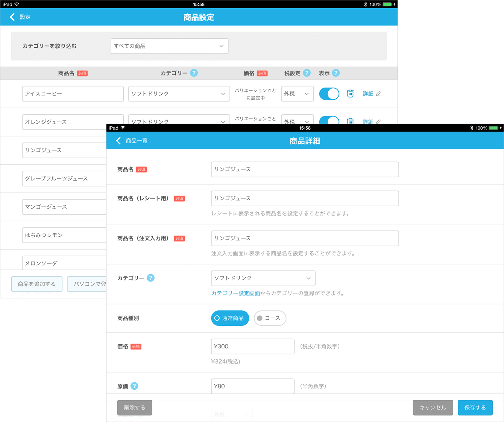Expand the ソフトドリンク dropdown in 商品詳細

tap(263, 278)
